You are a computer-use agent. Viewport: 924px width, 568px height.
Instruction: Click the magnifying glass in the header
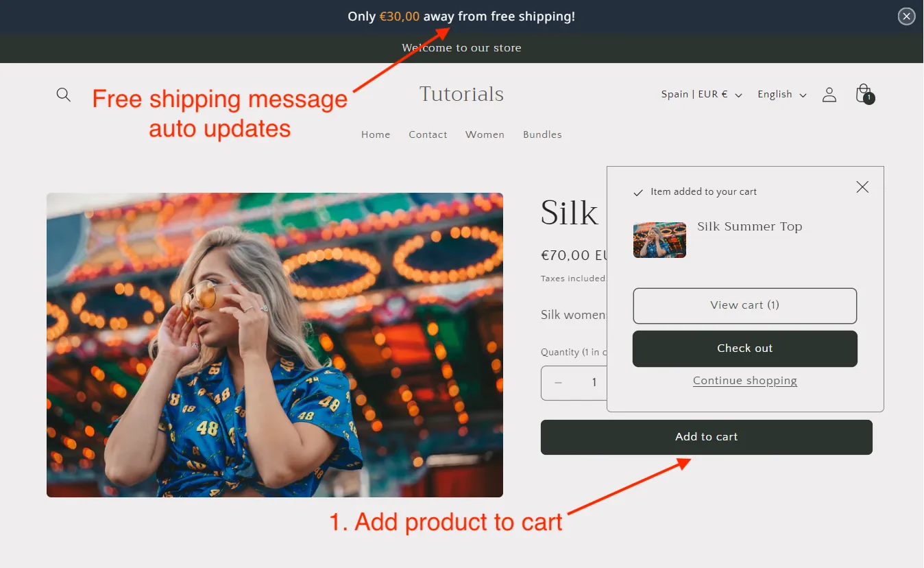[x=63, y=95]
